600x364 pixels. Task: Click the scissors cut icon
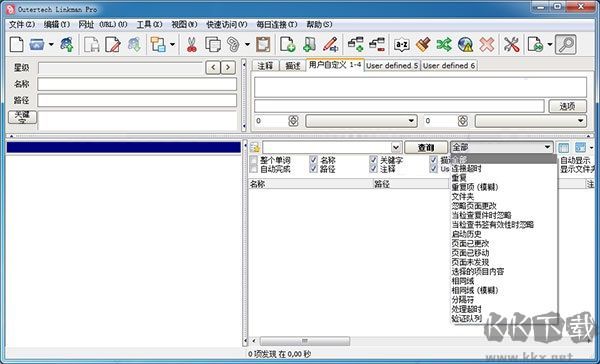click(x=191, y=45)
